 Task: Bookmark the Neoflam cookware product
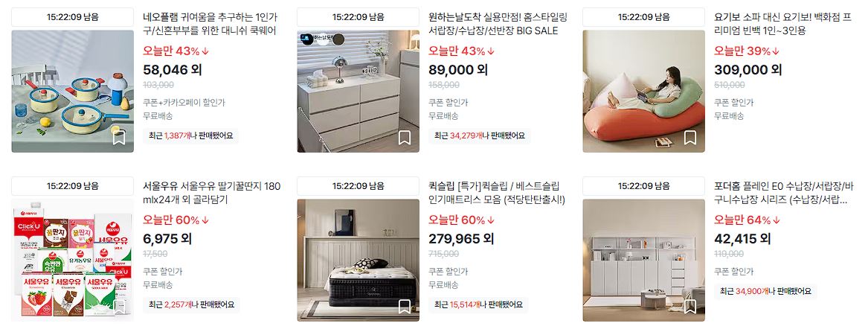click(x=119, y=138)
